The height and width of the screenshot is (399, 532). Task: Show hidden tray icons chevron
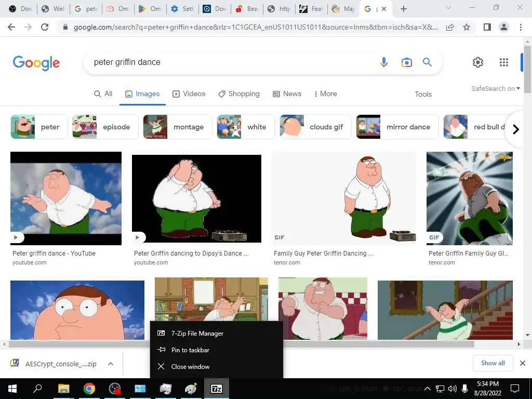coord(428,389)
